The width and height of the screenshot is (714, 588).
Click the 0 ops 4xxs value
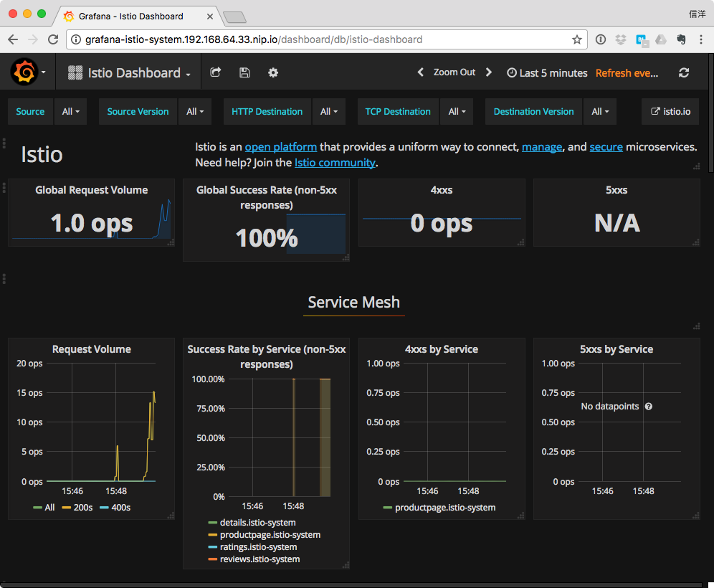coord(442,223)
